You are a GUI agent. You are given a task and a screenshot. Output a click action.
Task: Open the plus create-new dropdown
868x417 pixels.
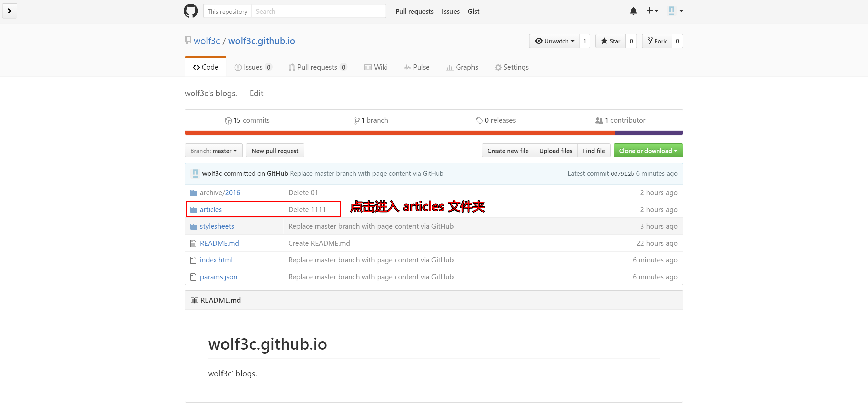pos(652,11)
